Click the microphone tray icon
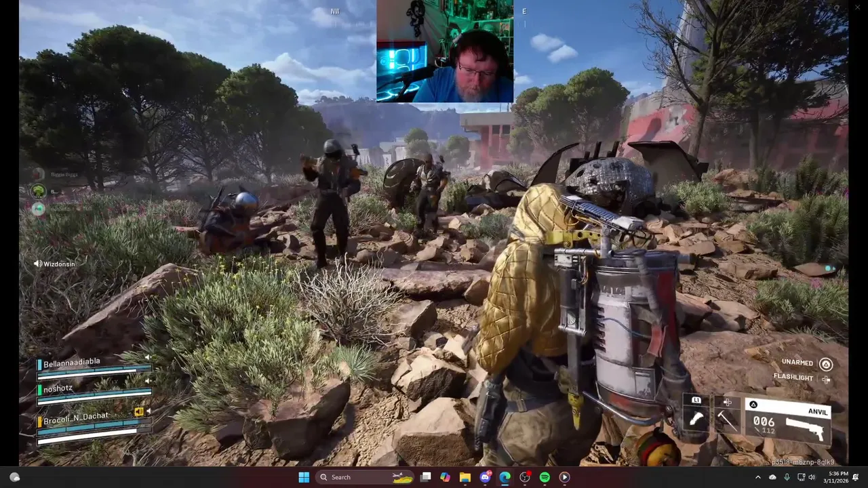 point(787,477)
